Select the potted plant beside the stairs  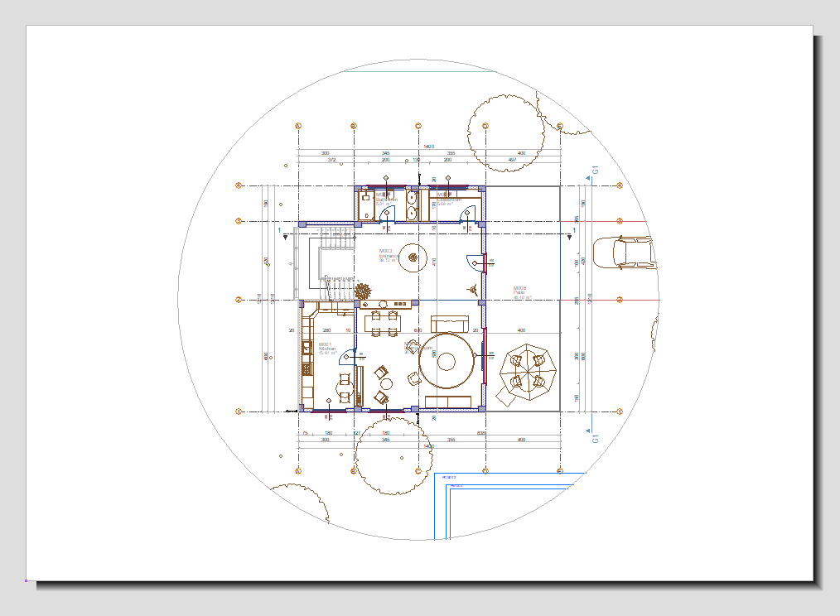coord(363,292)
